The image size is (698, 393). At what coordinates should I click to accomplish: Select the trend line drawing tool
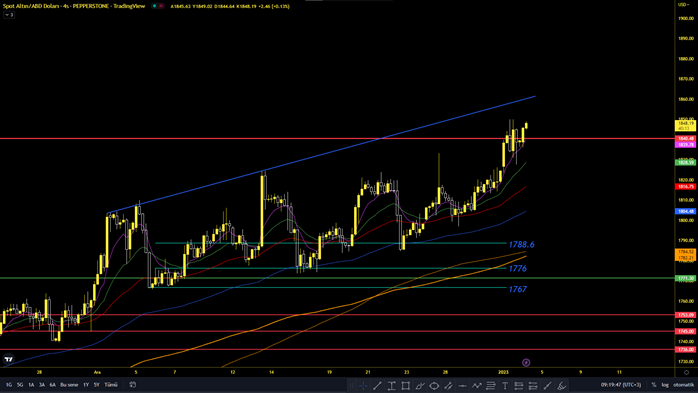pos(377,386)
